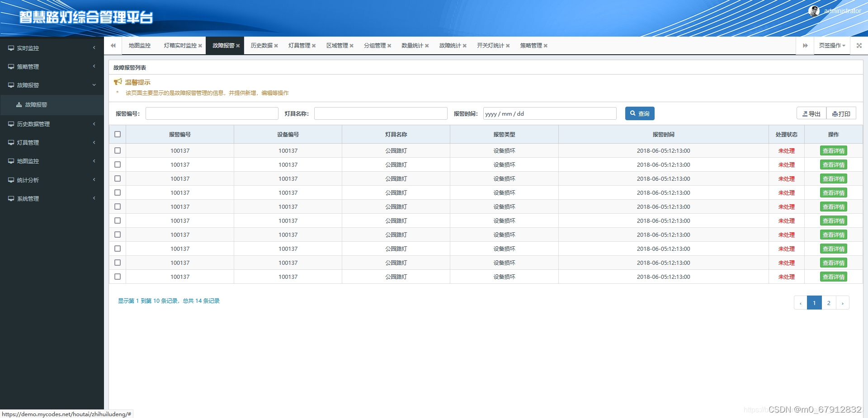Screen dimensions: 868x418
Task: Click the 地图监控 sidebar monitor icon
Action: [11, 161]
